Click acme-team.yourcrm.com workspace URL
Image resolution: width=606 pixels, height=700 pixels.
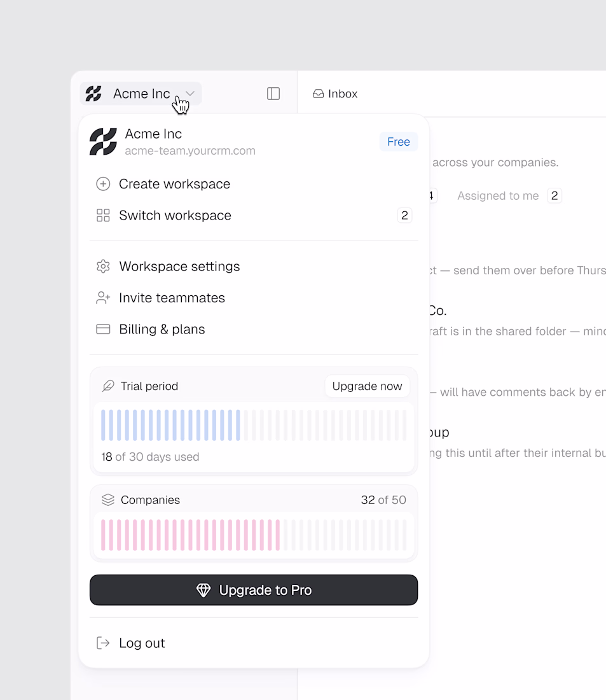[190, 151]
